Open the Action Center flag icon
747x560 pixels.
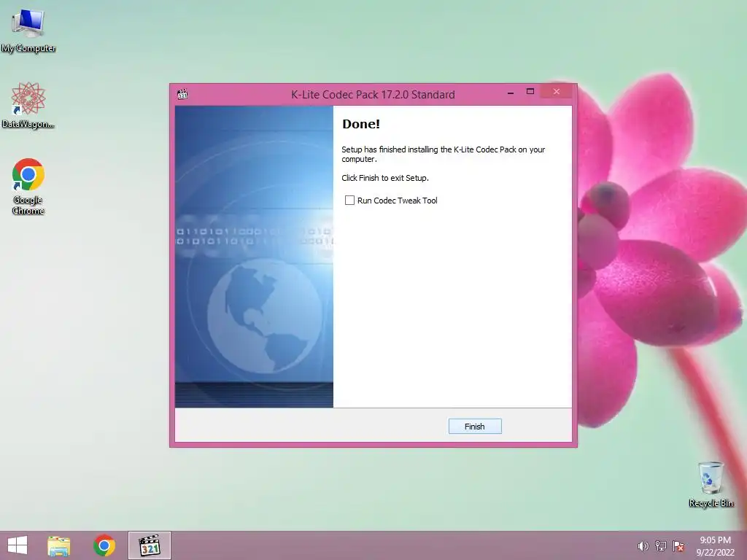pos(678,546)
